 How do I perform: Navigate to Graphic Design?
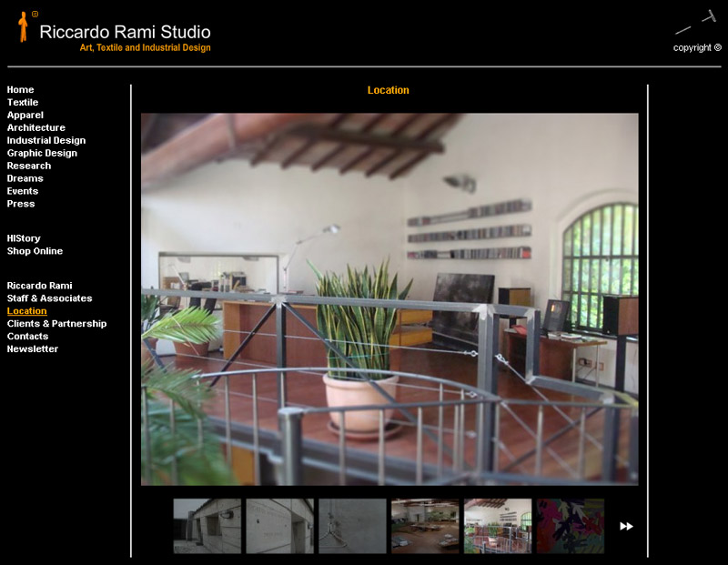(42, 153)
